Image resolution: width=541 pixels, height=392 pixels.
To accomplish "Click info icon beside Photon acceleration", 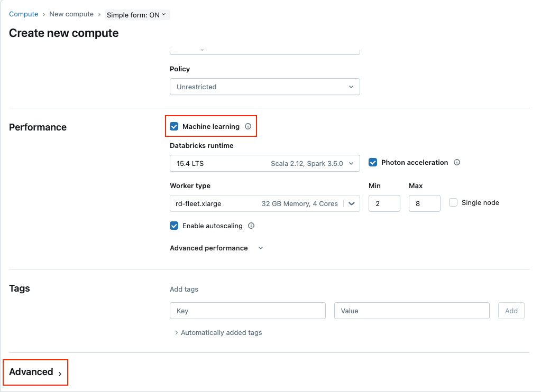I will [x=457, y=163].
